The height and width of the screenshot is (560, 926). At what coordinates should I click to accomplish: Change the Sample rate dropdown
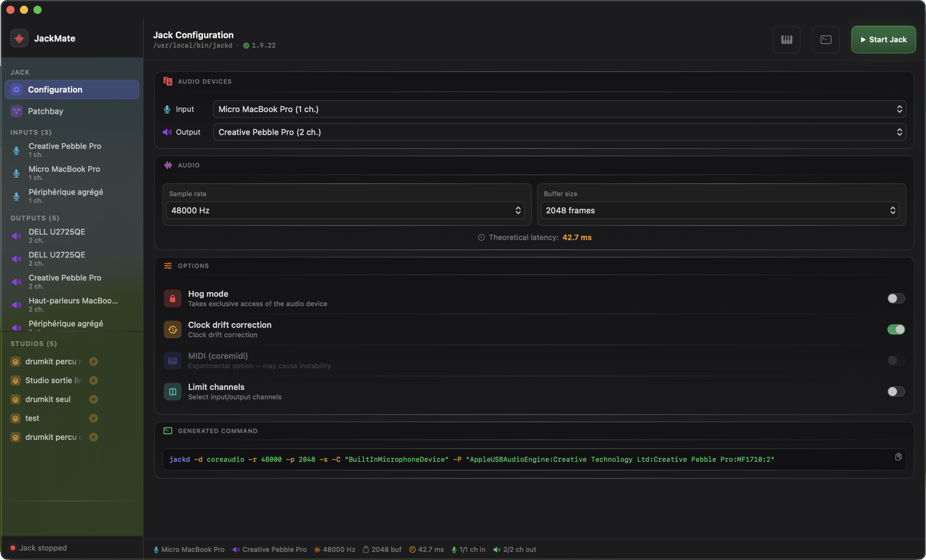click(x=345, y=211)
